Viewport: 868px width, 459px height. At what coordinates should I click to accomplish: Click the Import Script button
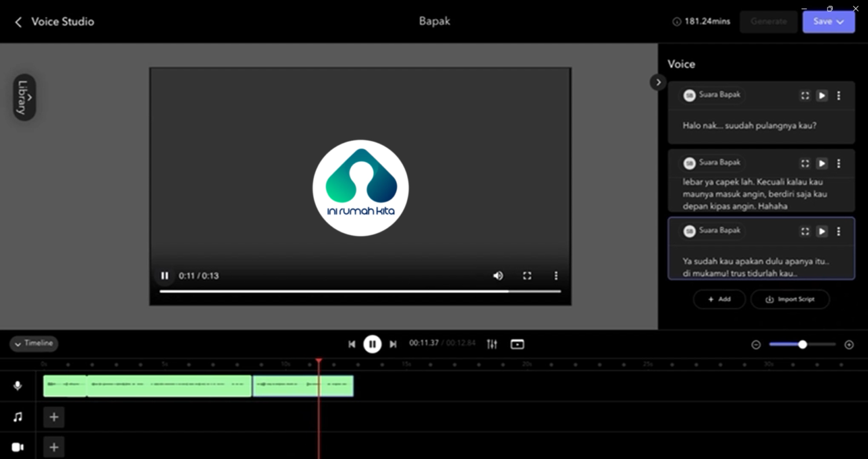790,299
